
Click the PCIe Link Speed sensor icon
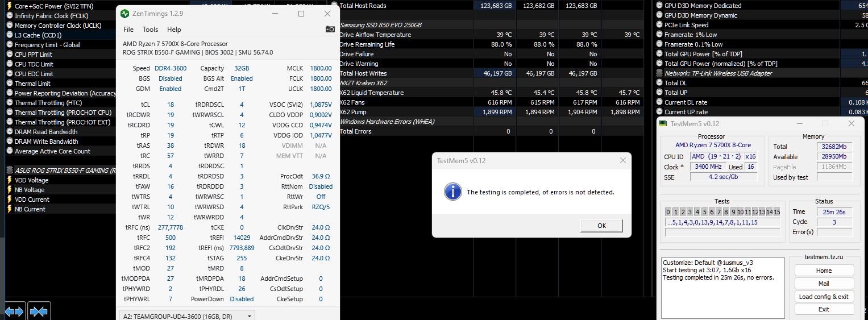[x=659, y=25]
